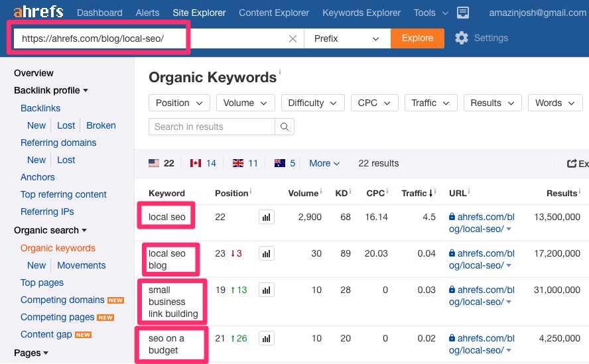The width and height of the screenshot is (589, 364).
Task: Open Volume filter dropdown
Action: click(x=245, y=103)
